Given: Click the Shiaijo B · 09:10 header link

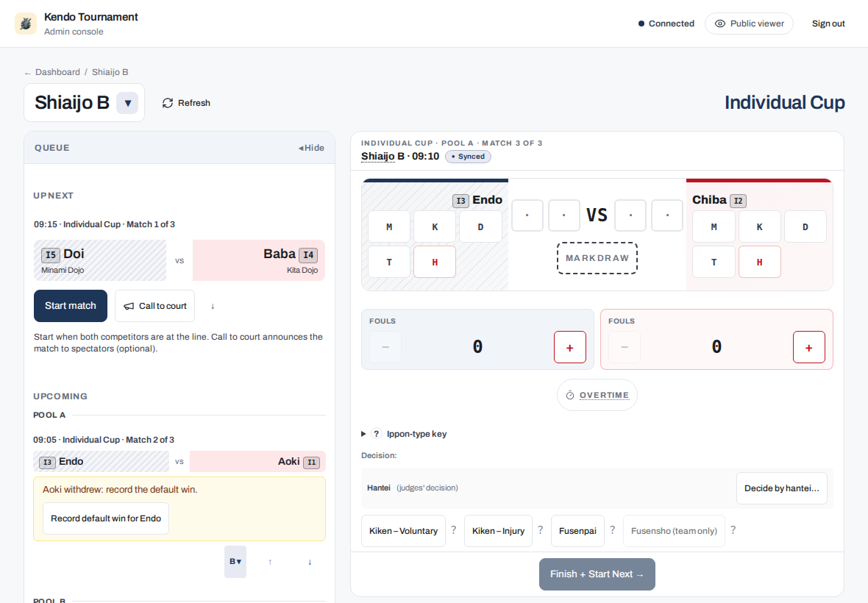Looking at the screenshot, I should 400,157.
